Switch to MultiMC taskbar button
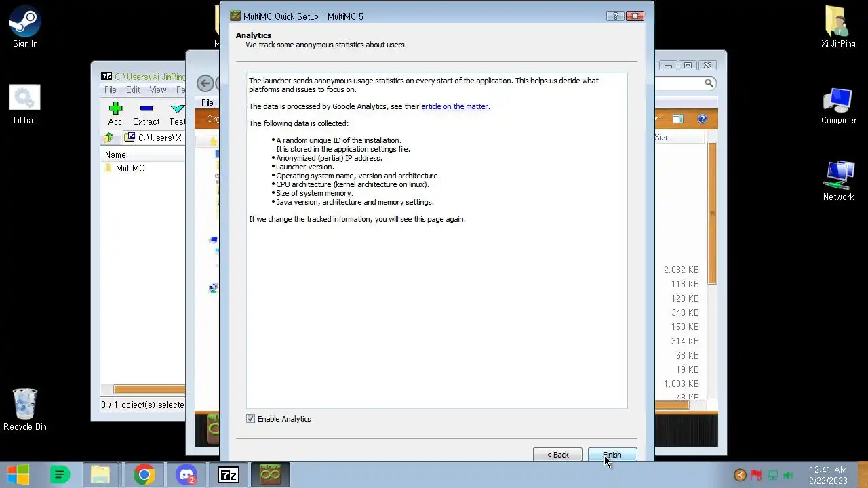868x488 pixels. (x=271, y=475)
